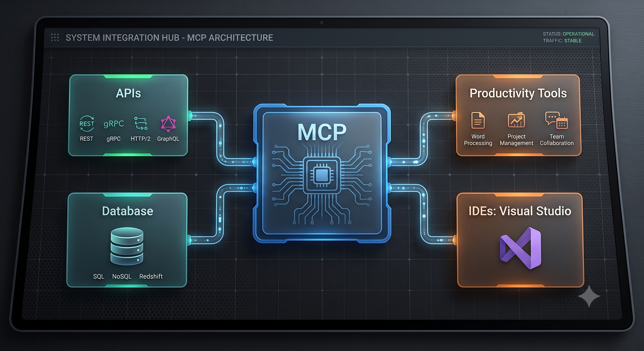Select the APIs panel title
644x351 pixels.
coord(128,93)
